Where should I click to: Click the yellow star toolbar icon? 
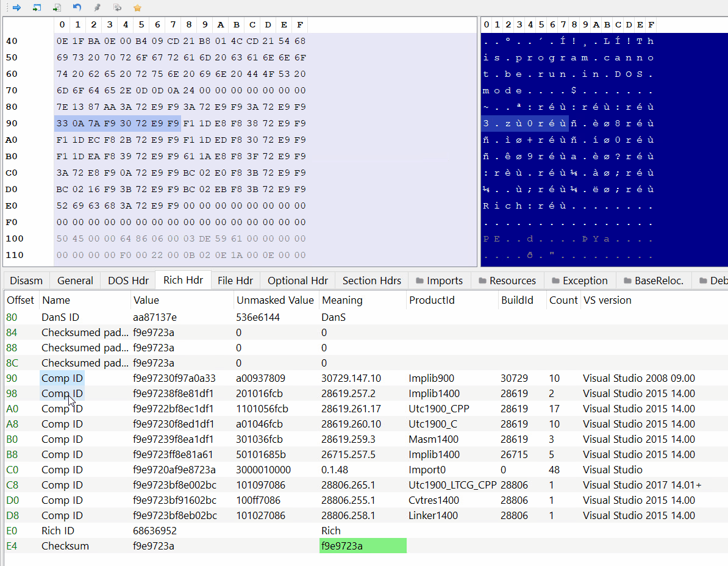pos(137,8)
